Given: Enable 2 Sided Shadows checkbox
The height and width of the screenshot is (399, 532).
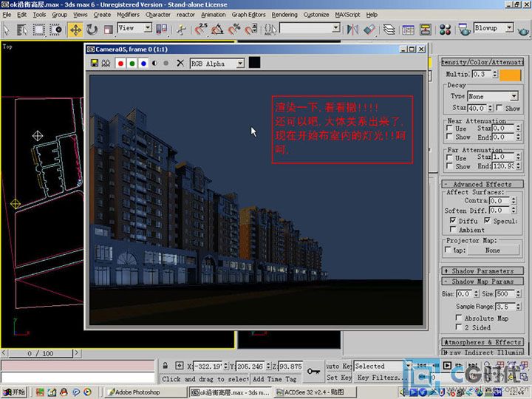Looking at the screenshot, I should tap(458, 327).
